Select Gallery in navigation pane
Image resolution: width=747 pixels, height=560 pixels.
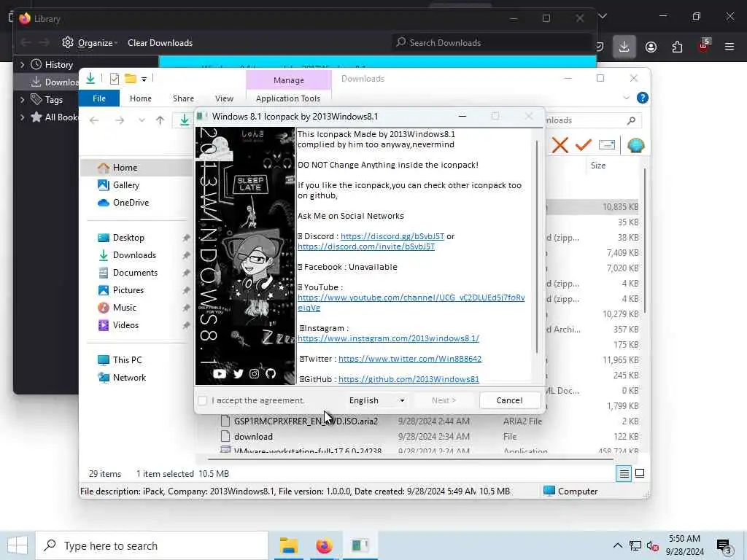click(x=125, y=185)
